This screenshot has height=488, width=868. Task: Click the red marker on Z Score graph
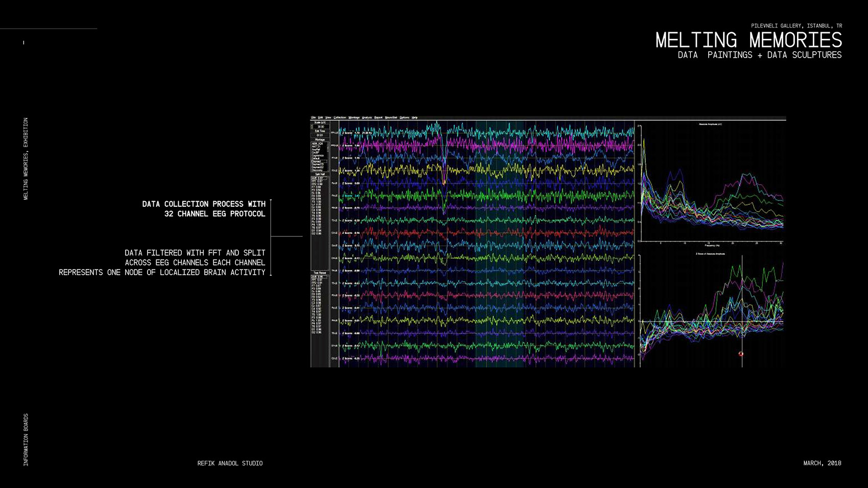pos(741,354)
